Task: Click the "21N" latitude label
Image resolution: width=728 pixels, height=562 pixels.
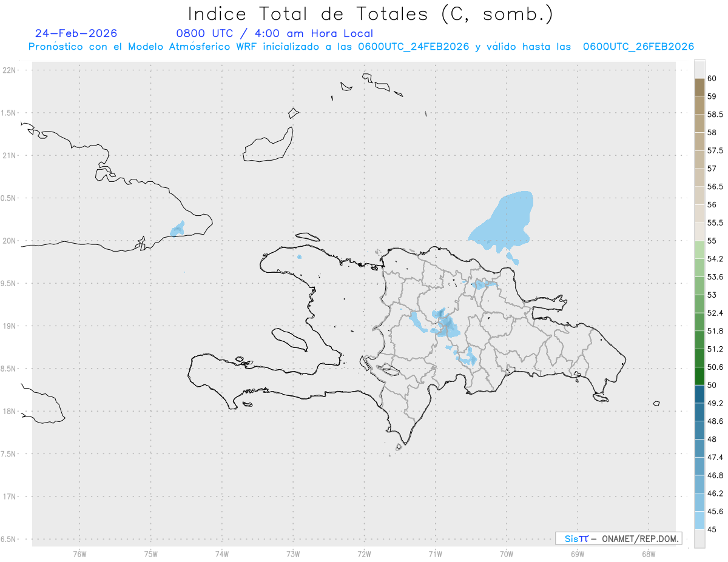Action: coord(10,155)
